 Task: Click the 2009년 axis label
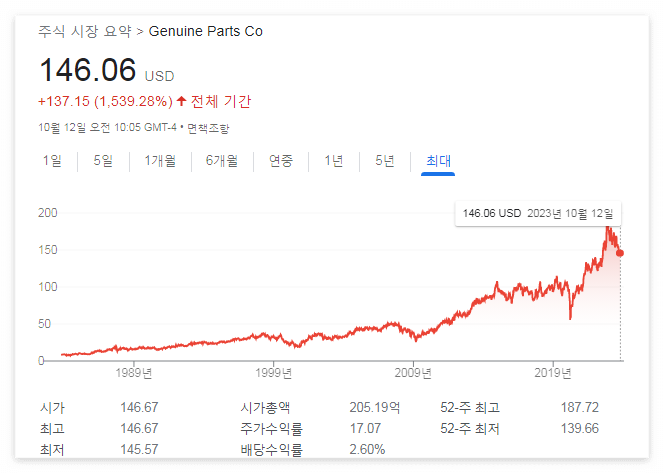click(413, 373)
